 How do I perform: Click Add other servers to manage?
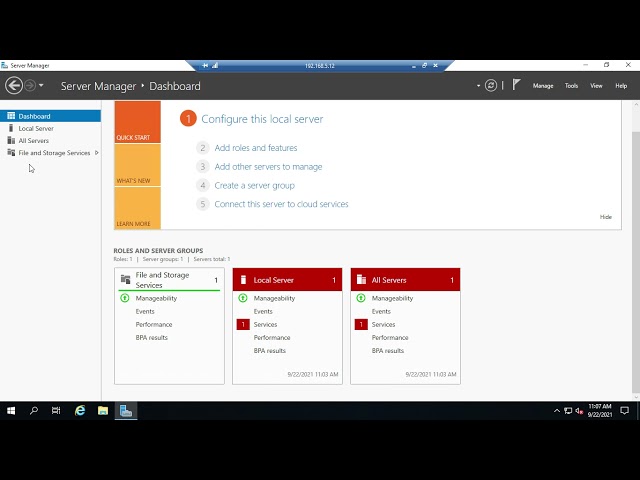268,167
